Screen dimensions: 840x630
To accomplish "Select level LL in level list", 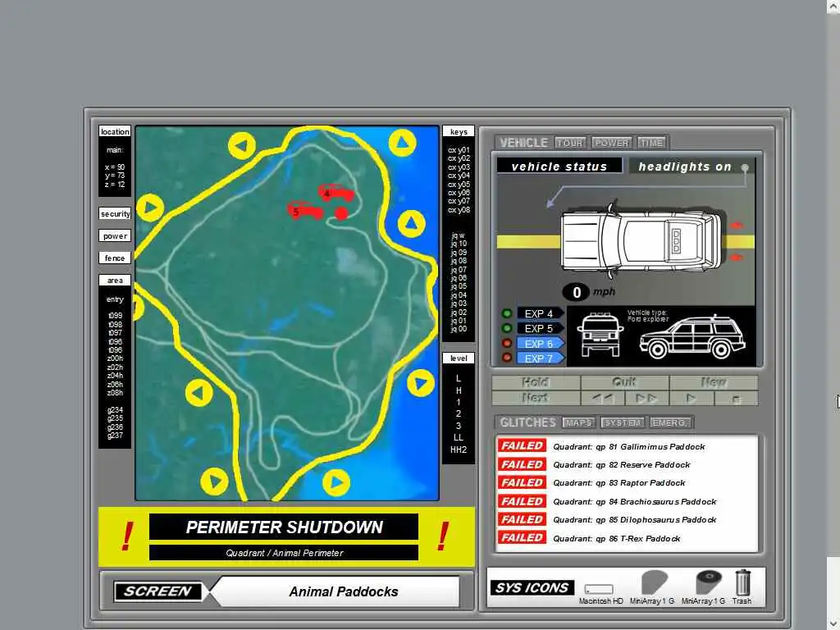I will click(x=459, y=437).
